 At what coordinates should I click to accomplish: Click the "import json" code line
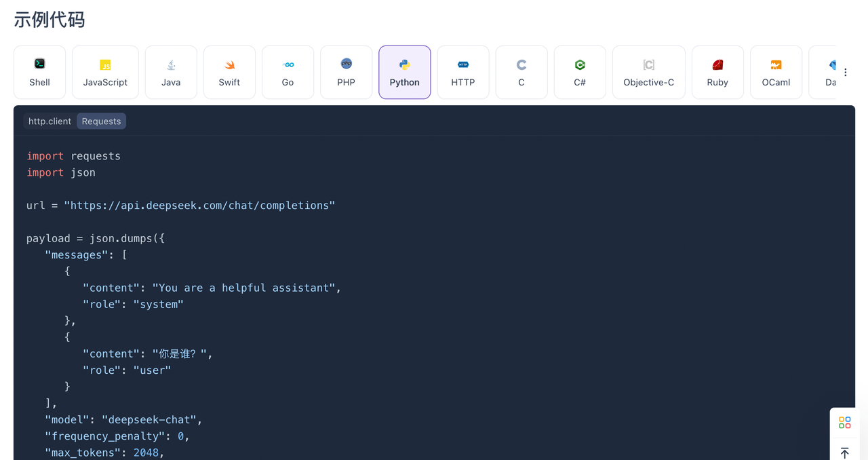(x=61, y=172)
